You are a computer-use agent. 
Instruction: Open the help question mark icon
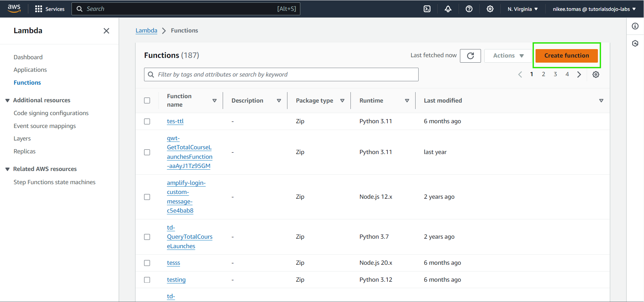click(x=469, y=9)
